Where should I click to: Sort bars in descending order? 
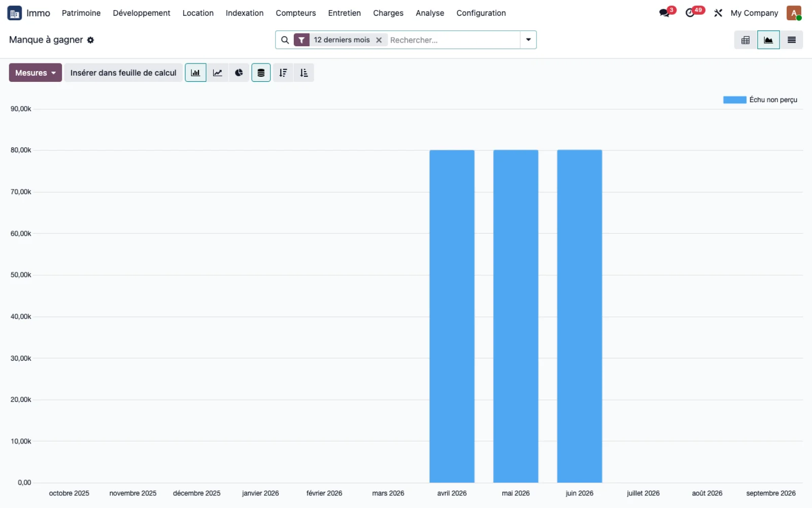283,73
